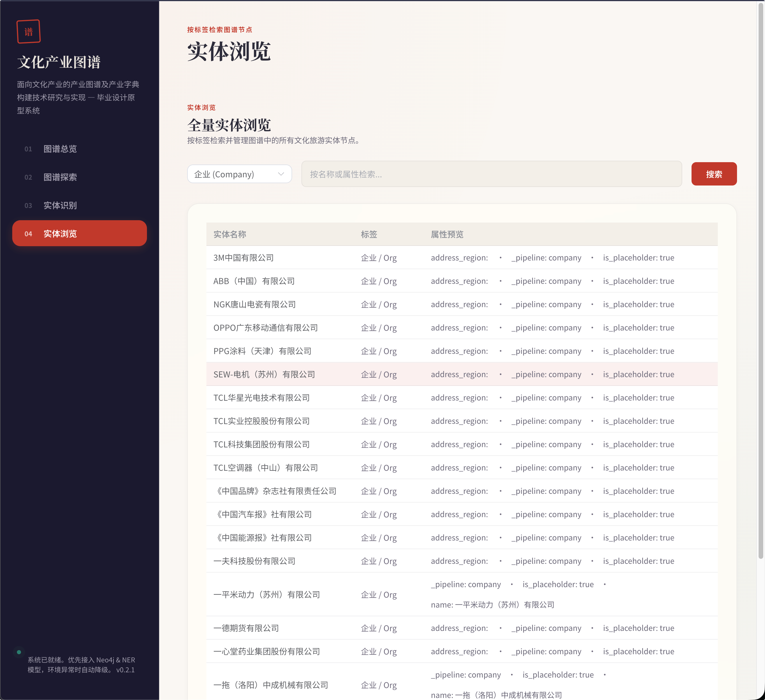
Task: Select the active 实体浏览 nav item
Action: pos(79,233)
